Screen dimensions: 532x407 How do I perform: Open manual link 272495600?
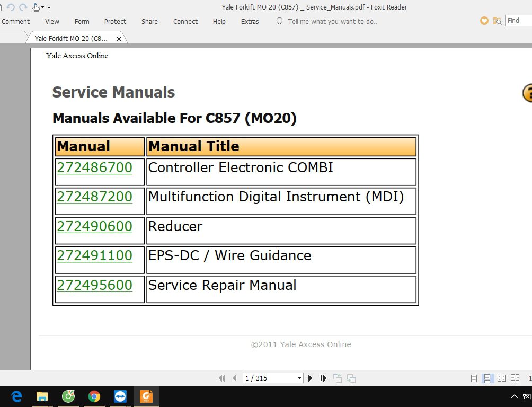(94, 285)
